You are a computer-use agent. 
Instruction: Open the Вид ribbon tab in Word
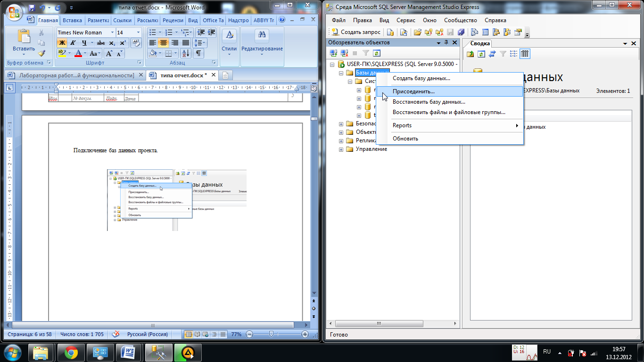[193, 20]
